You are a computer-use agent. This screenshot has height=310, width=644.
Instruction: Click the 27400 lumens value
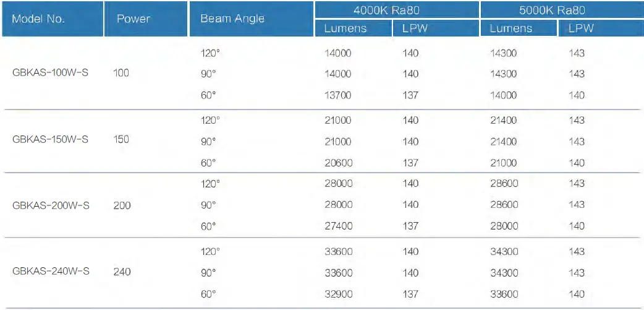click(x=338, y=226)
